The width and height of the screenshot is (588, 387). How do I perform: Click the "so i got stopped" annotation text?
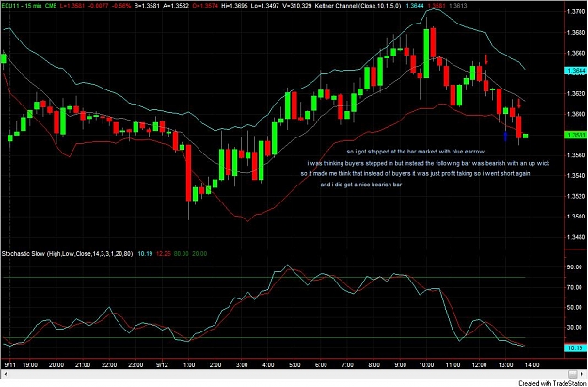click(416, 152)
